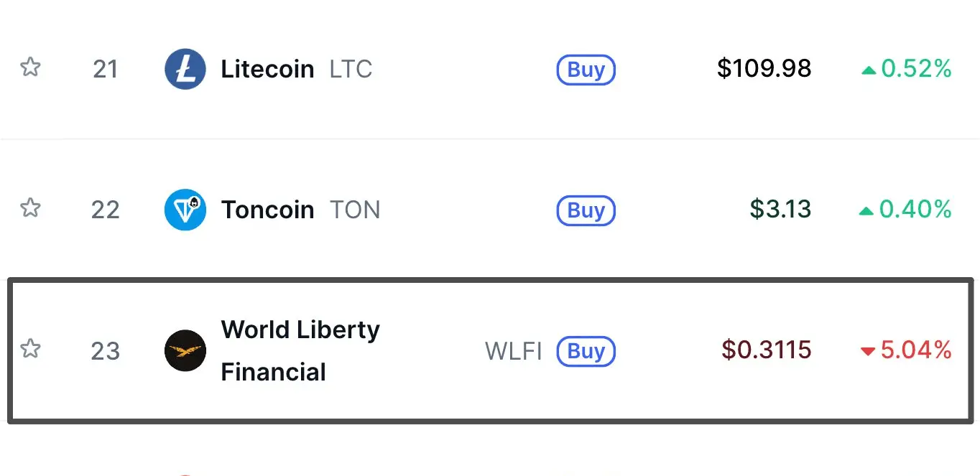Click the LTC ticker symbol

351,69
